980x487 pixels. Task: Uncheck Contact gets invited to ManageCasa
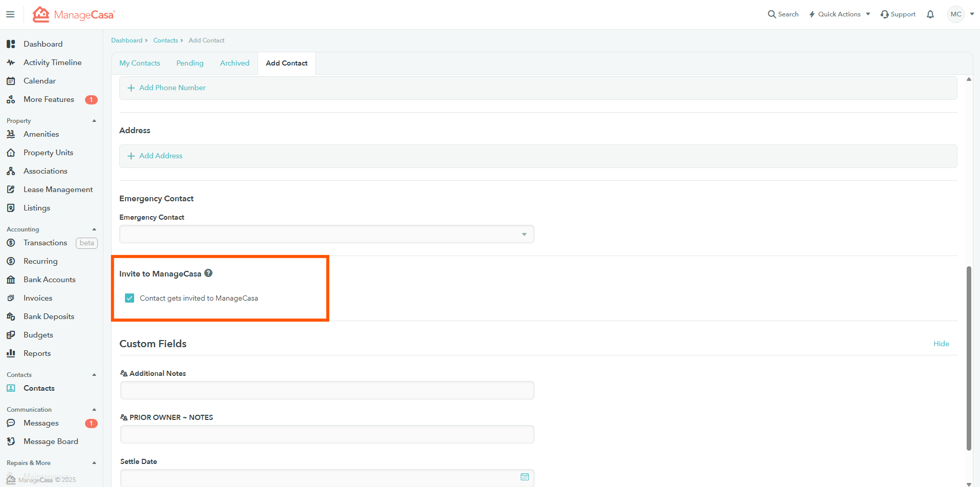tap(130, 298)
